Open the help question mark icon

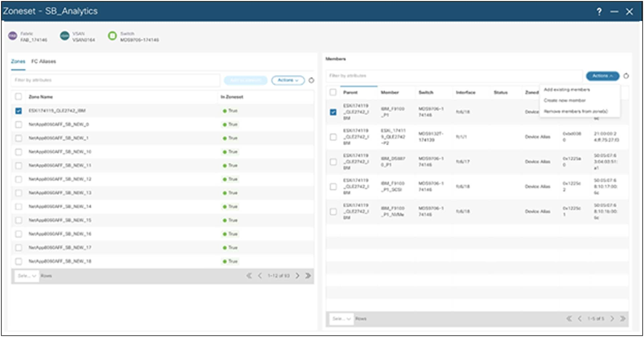click(599, 12)
